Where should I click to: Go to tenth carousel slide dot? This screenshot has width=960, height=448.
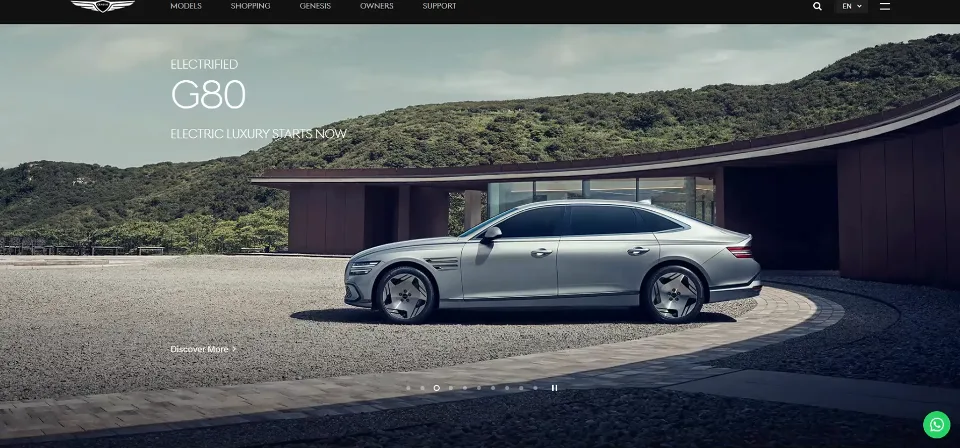535,388
